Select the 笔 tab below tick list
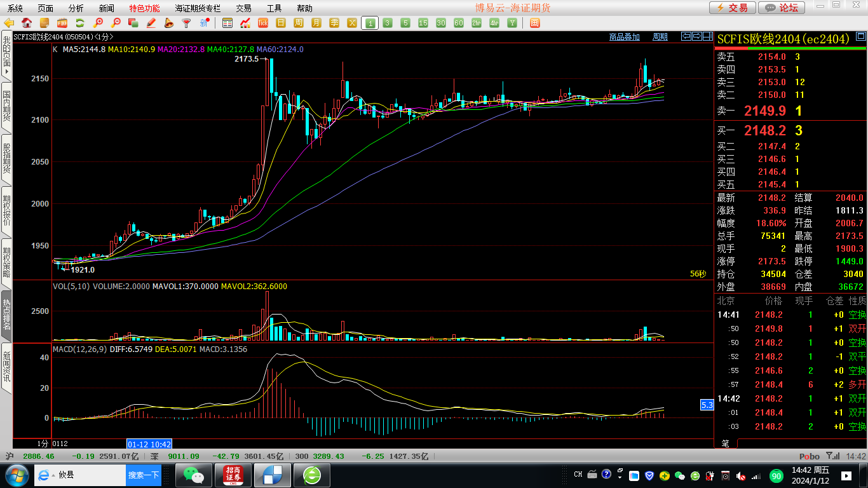This screenshot has height=488, width=868. click(x=726, y=443)
